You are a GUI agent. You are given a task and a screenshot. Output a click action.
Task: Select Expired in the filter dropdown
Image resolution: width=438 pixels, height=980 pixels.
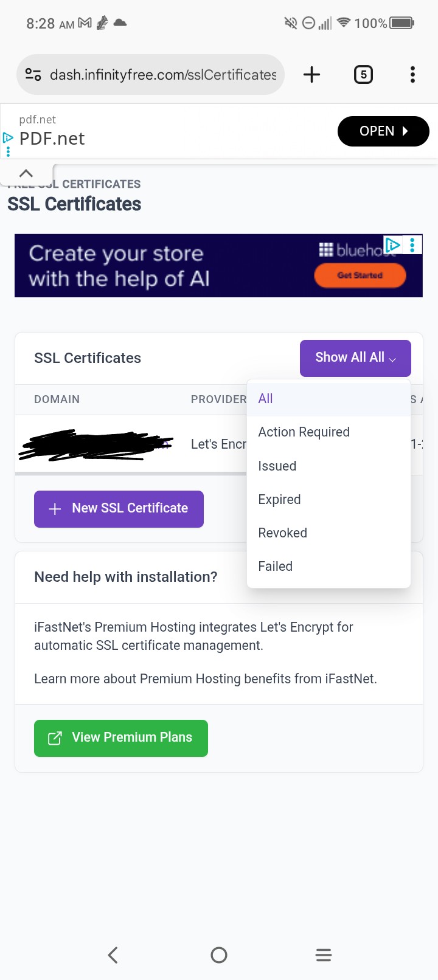point(279,500)
